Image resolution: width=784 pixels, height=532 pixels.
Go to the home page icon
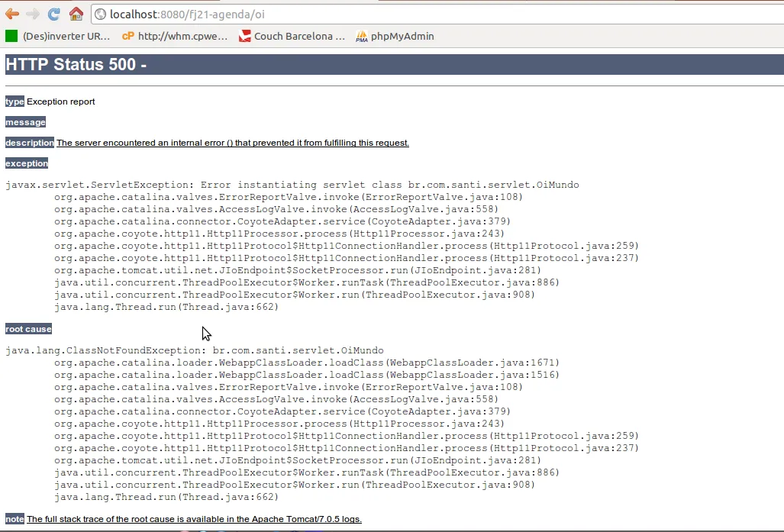pos(76,14)
